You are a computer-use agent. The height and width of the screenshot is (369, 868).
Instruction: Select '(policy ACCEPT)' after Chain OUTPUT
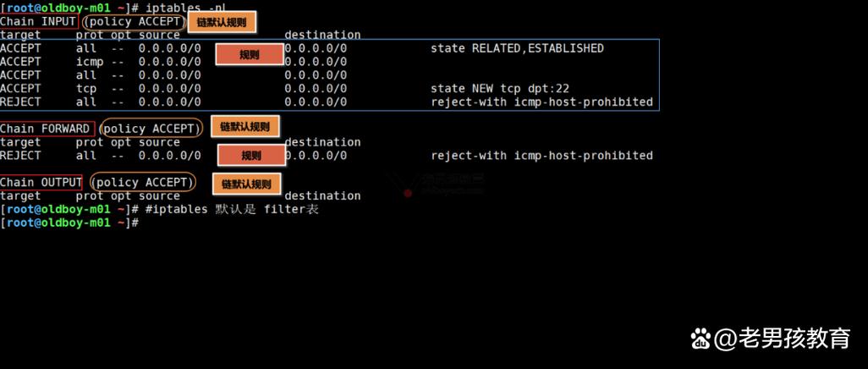click(143, 182)
